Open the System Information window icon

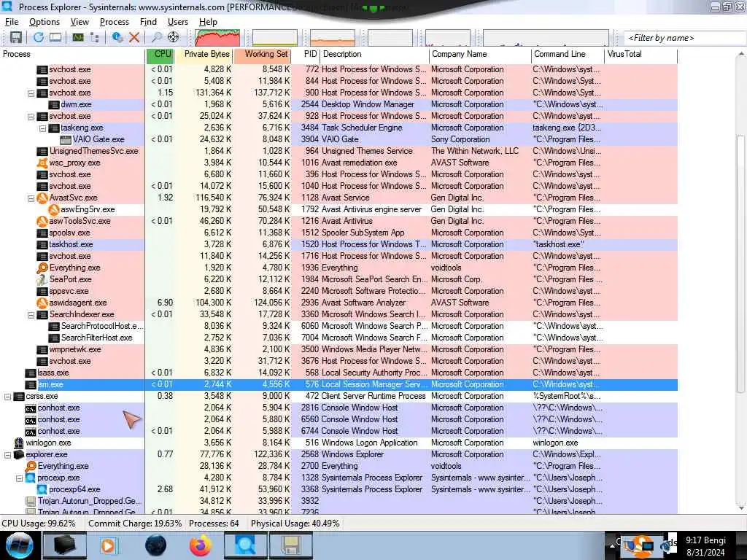click(55, 37)
